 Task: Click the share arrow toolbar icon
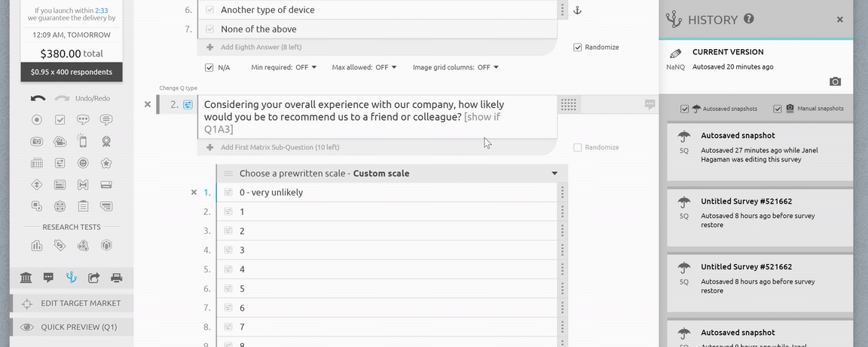[93, 278]
